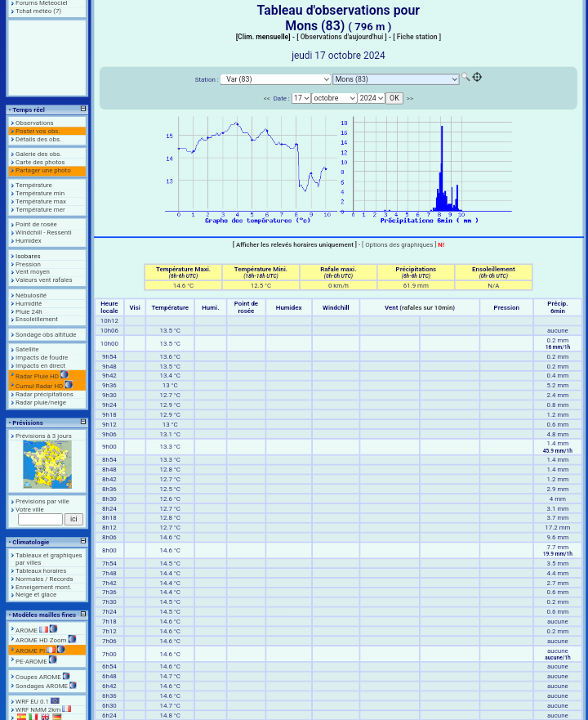
Task: Click French flag icon beside AROME
Action: tap(43, 629)
